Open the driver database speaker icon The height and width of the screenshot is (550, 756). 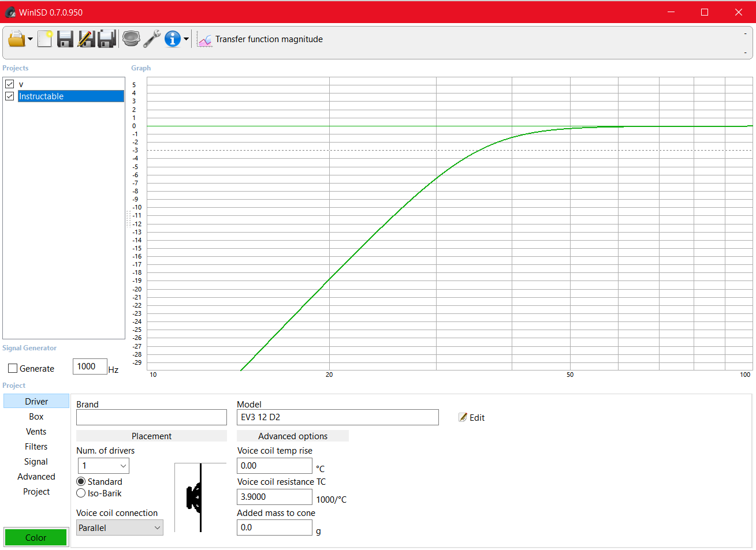(132, 39)
